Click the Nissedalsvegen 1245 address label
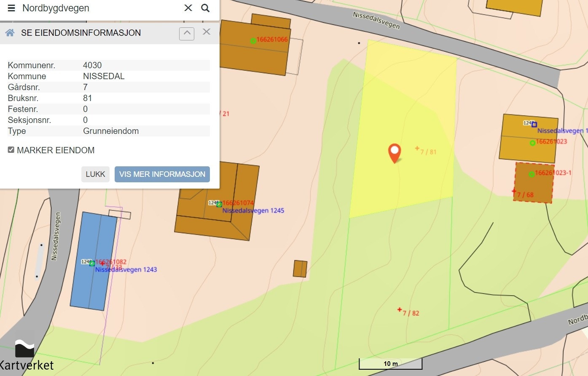 (253, 211)
